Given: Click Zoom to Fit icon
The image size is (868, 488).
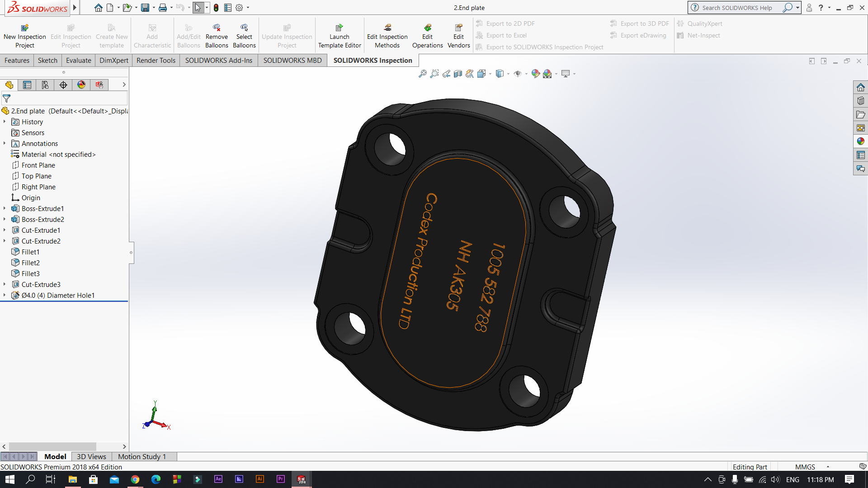Looking at the screenshot, I should pos(422,74).
